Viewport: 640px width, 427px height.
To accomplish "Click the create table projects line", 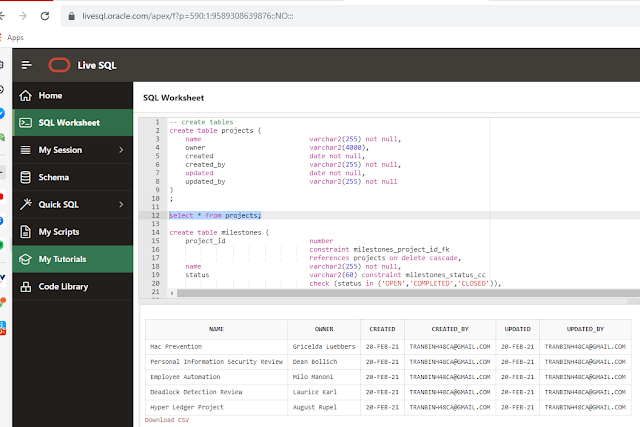I will point(215,131).
